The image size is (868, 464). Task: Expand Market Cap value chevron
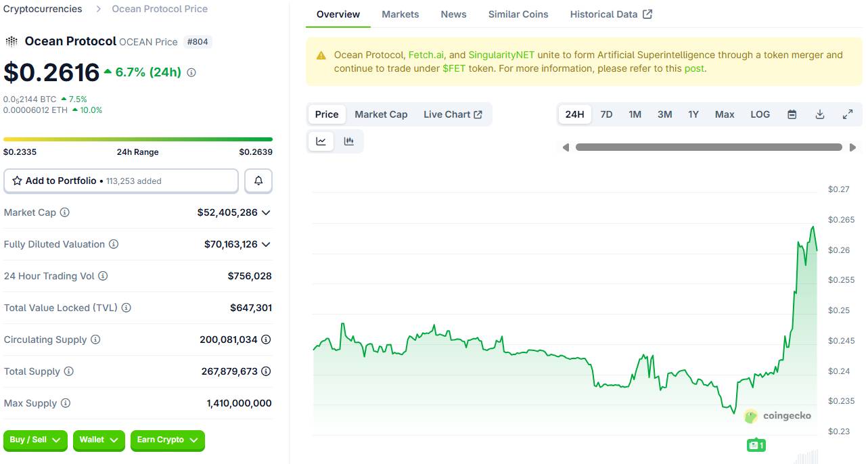click(x=266, y=212)
